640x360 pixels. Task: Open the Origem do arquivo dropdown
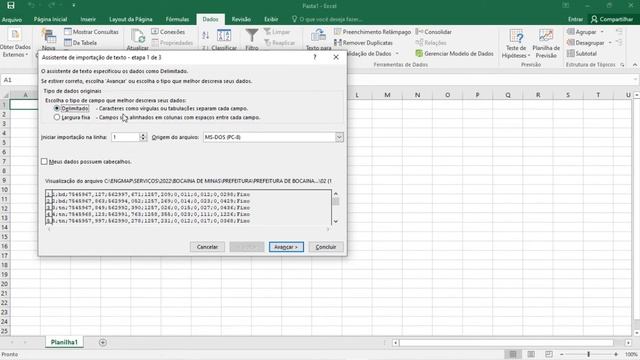(339, 137)
